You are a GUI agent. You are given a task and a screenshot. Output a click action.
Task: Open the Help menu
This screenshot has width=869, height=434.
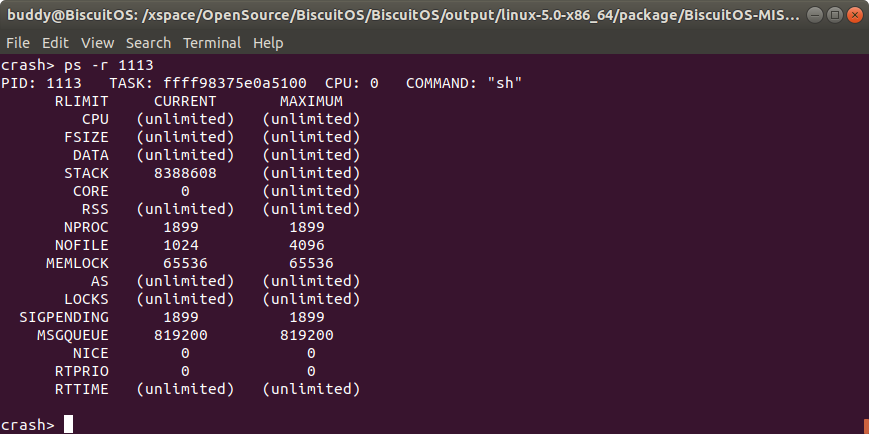coord(268,43)
